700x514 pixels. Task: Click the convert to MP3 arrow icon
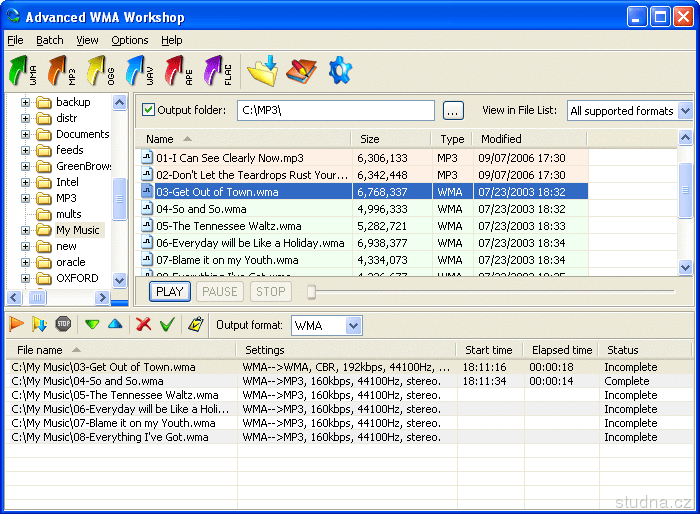(61, 72)
